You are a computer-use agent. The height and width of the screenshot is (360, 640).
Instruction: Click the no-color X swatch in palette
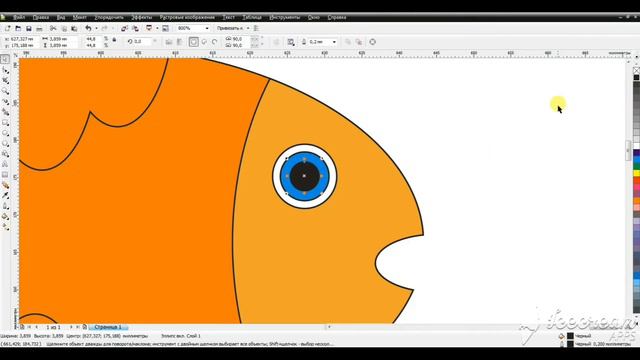[636, 71]
